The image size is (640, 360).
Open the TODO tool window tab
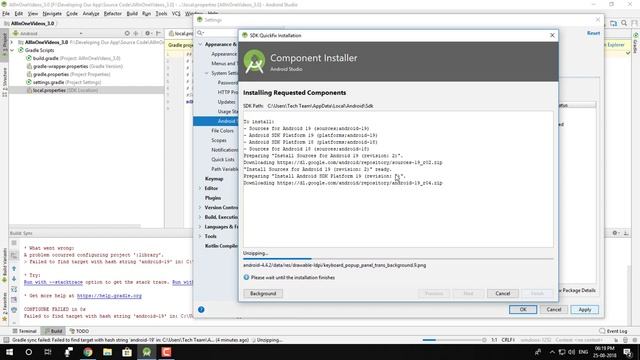[x=79, y=331]
